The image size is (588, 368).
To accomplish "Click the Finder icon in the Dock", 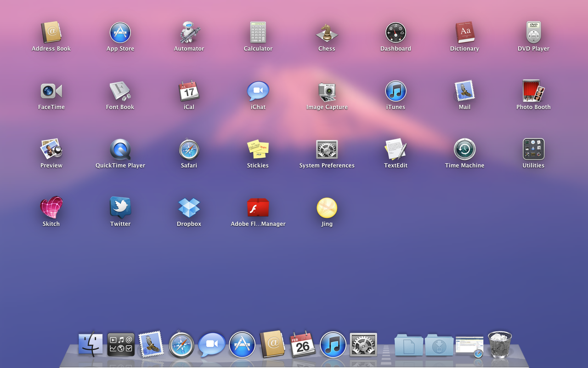I will (90, 344).
